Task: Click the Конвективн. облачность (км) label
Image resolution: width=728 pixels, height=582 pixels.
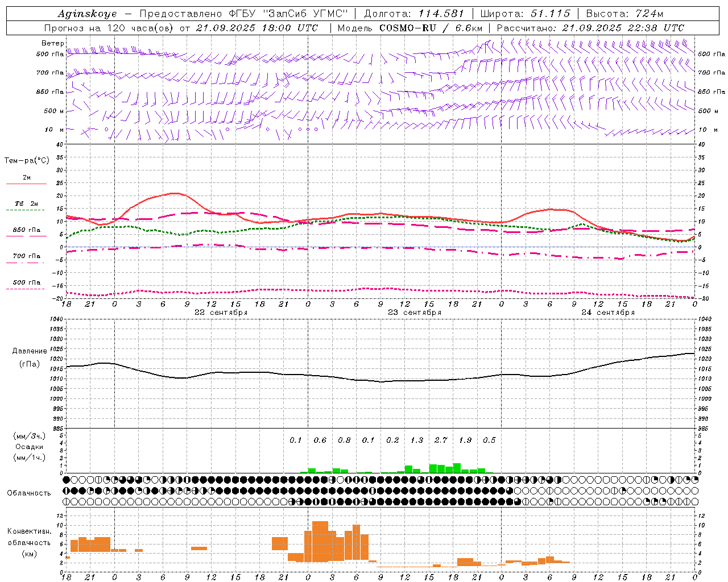Action: [x=29, y=542]
